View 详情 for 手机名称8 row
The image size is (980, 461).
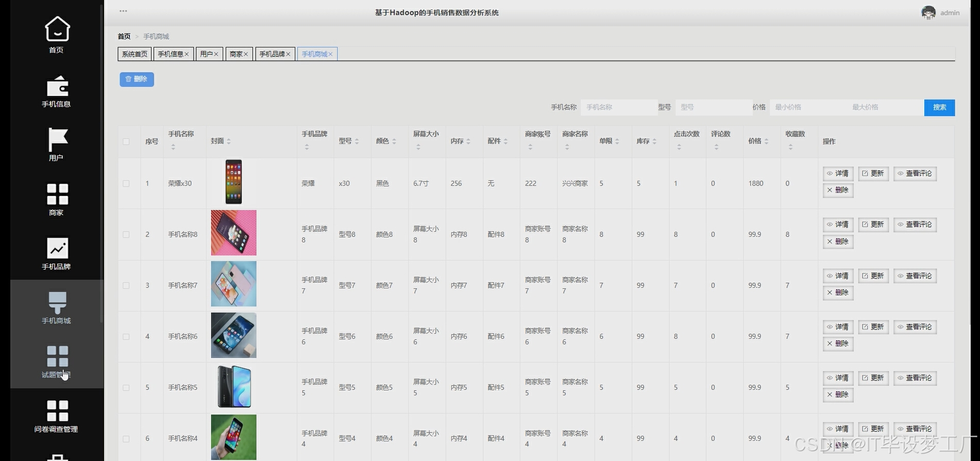click(x=838, y=225)
